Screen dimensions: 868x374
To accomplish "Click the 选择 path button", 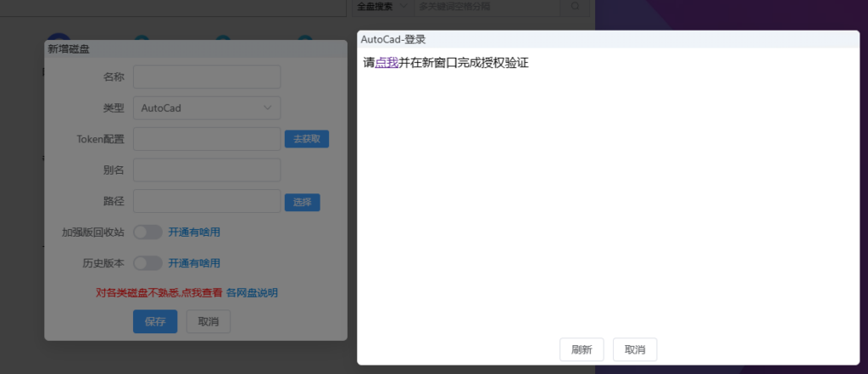I will pyautogui.click(x=303, y=202).
